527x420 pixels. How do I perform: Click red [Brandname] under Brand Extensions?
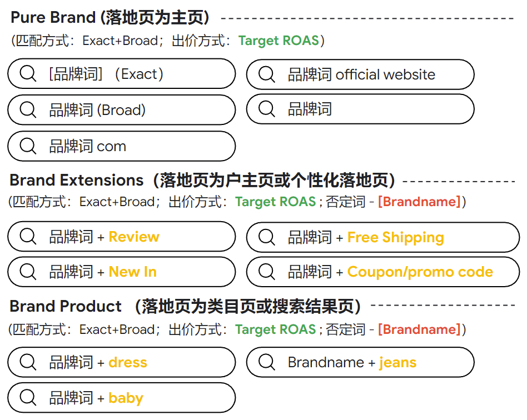(x=419, y=202)
